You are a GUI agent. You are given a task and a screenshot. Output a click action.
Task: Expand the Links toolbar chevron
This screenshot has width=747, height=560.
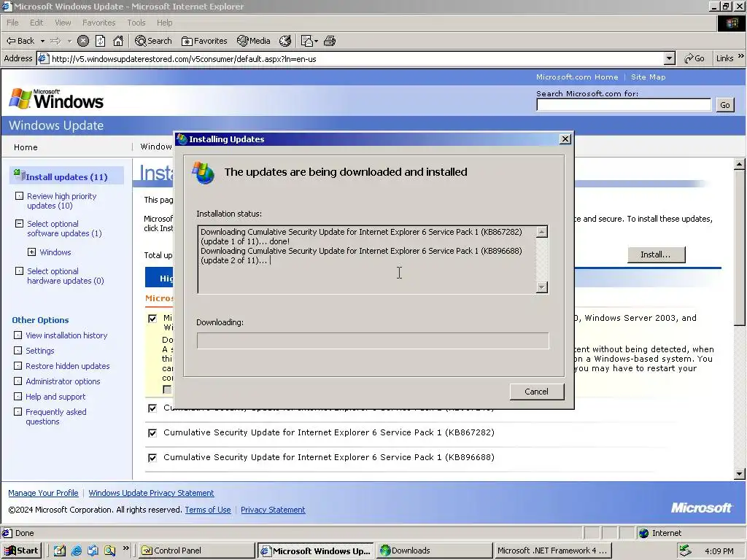741,56
